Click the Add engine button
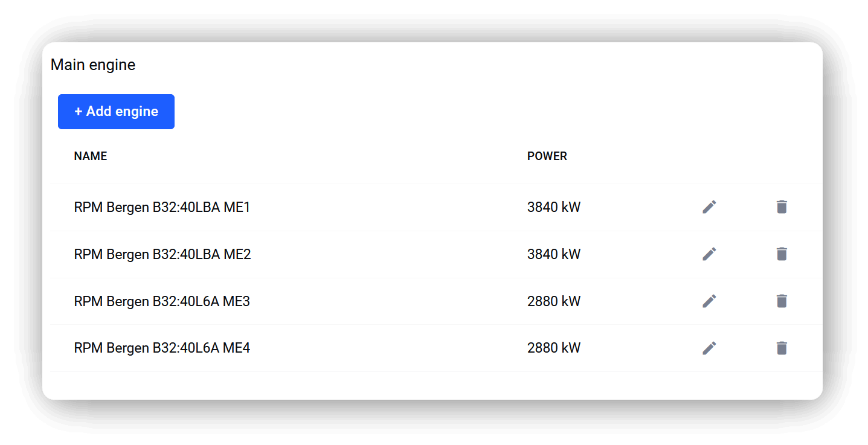The height and width of the screenshot is (445, 868). click(116, 112)
